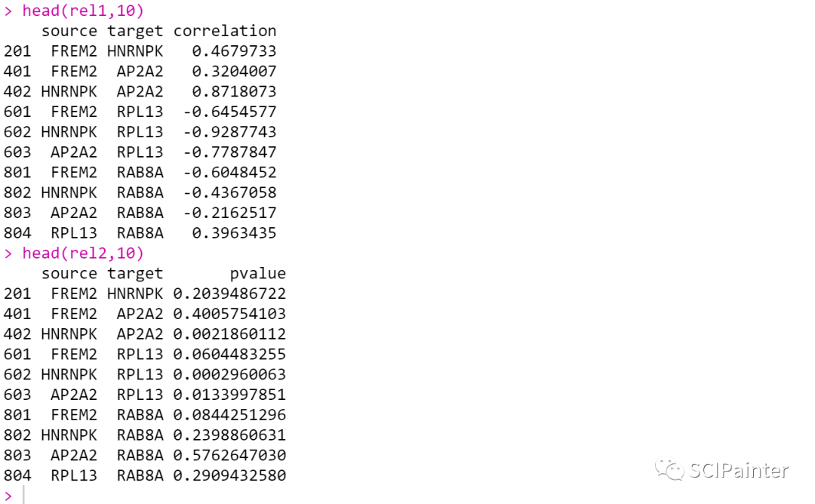Image resolution: width=815 pixels, height=504 pixels.
Task: Click the pvalue 0.2909432580
Action: (x=229, y=475)
